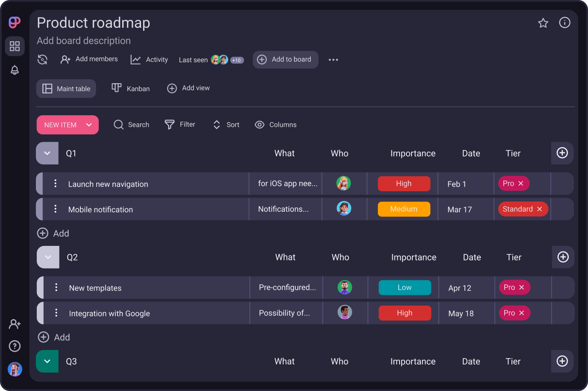Click the notifications bell icon

point(15,70)
